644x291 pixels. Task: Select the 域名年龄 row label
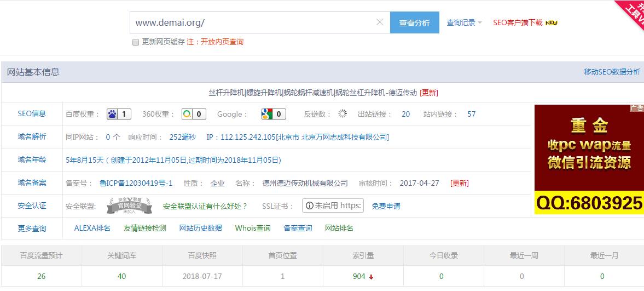pos(32,159)
